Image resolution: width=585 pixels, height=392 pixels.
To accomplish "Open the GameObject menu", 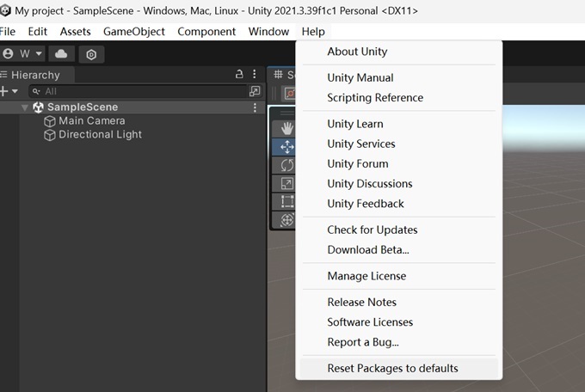I will pyautogui.click(x=134, y=32).
